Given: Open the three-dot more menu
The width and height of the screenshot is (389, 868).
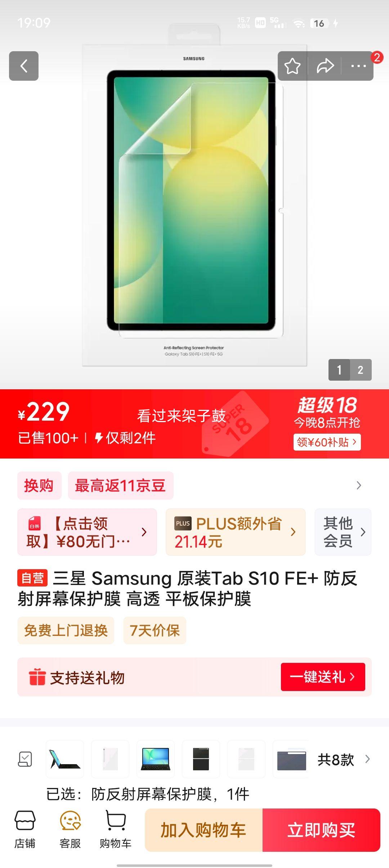Looking at the screenshot, I should point(358,66).
